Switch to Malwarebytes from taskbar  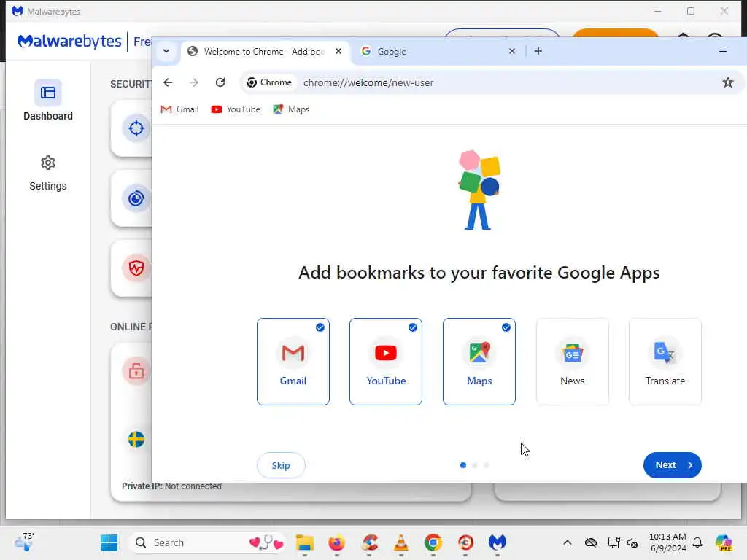point(498,542)
